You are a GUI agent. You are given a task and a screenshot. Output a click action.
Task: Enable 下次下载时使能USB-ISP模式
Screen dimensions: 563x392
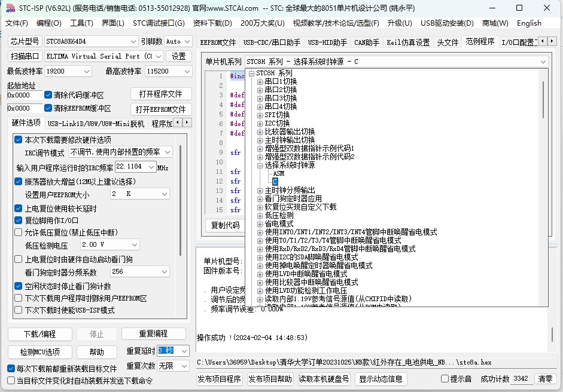click(19, 310)
